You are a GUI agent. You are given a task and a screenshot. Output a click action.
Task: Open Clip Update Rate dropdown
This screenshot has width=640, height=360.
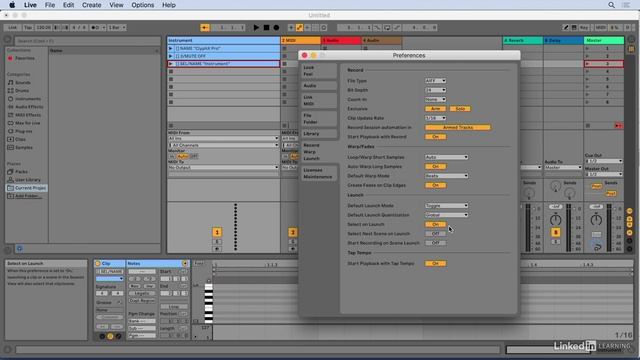coord(435,118)
